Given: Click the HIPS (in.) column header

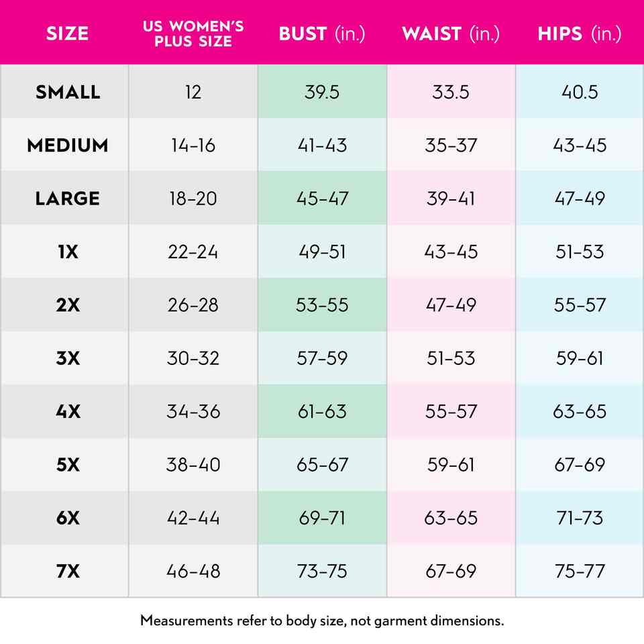Looking at the screenshot, I should click(x=580, y=34).
